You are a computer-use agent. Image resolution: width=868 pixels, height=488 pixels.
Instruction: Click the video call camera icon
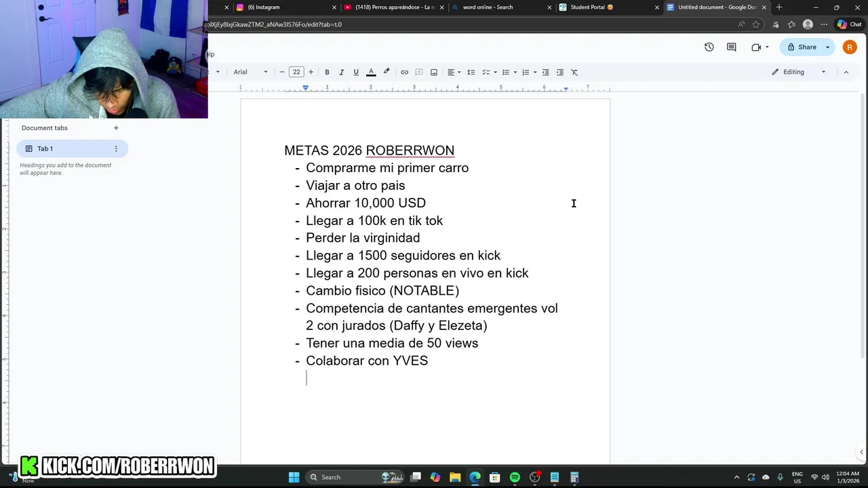(x=756, y=47)
